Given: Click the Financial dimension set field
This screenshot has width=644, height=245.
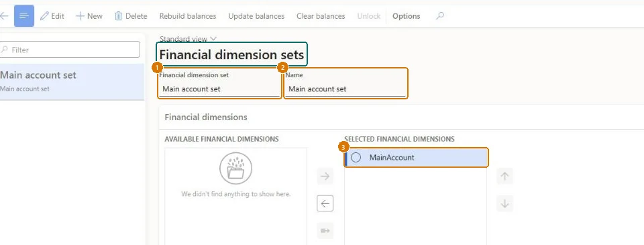Looking at the screenshot, I should point(219,89).
